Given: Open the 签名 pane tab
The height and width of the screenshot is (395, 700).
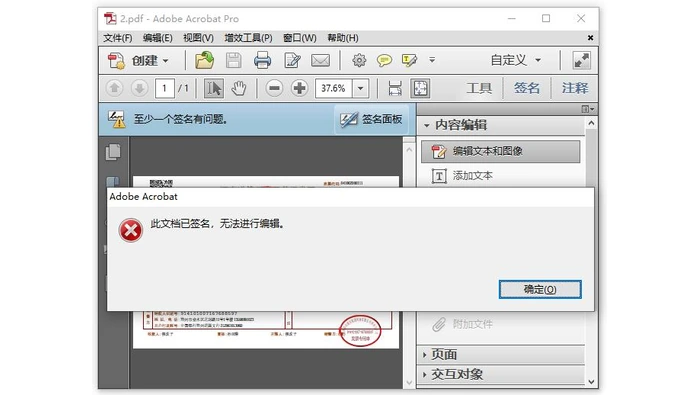Looking at the screenshot, I should pyautogui.click(x=526, y=88).
